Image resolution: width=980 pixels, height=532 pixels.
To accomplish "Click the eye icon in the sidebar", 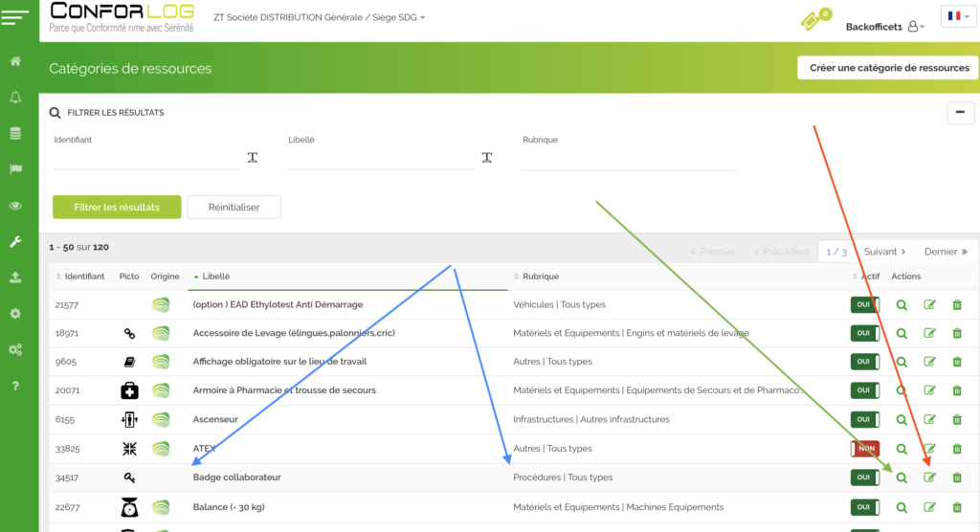I will [x=15, y=206].
